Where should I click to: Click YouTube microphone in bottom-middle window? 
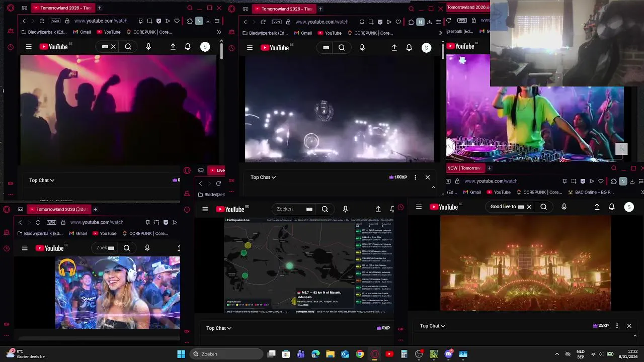click(x=345, y=209)
